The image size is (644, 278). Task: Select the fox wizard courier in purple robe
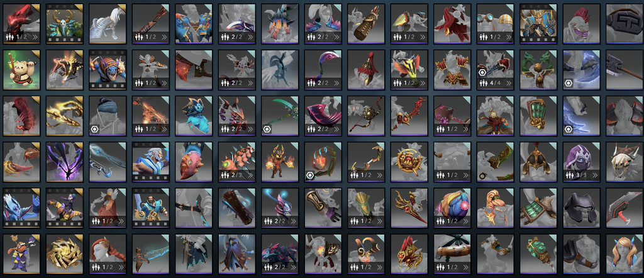pyautogui.click(x=21, y=253)
